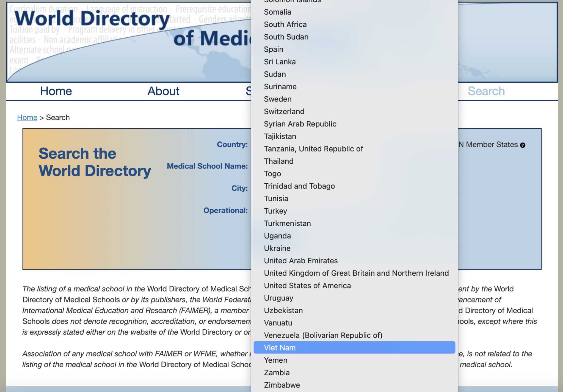563x392 pixels.
Task: Pick Tanzania, United Republic of
Action: click(354, 149)
